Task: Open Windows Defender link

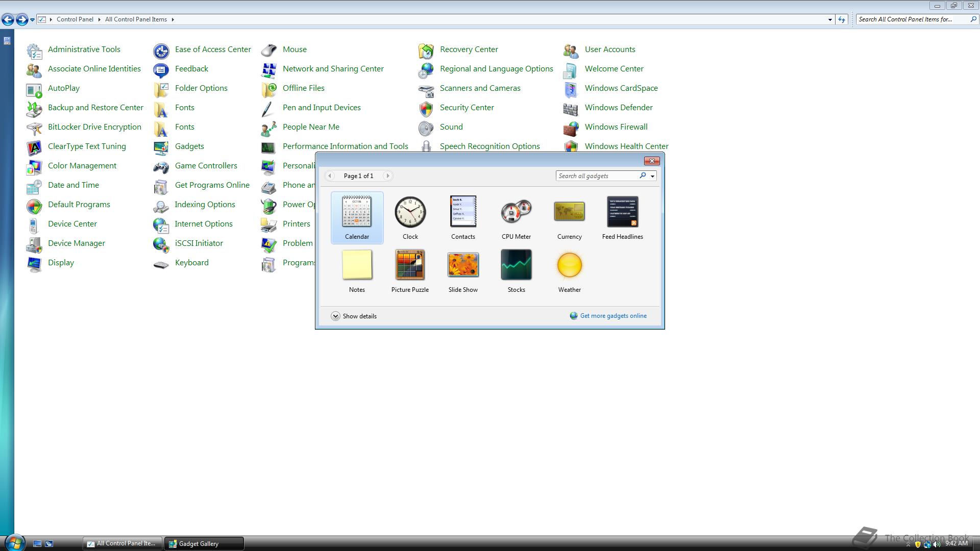Action: [619, 108]
